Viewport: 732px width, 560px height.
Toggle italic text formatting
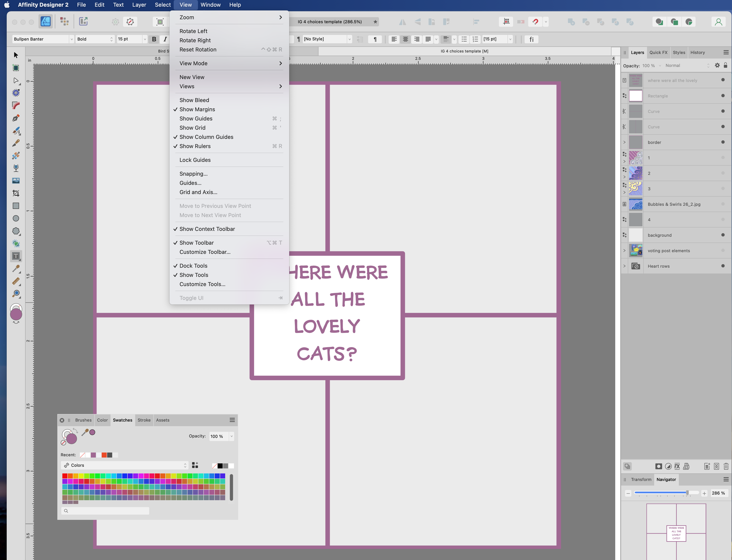165,39
